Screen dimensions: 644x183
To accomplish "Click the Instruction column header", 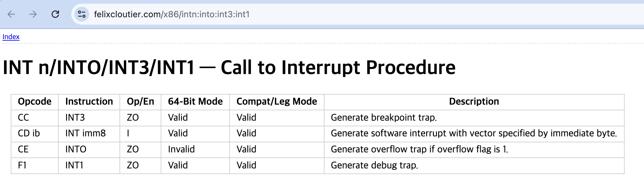I will coord(88,101).
